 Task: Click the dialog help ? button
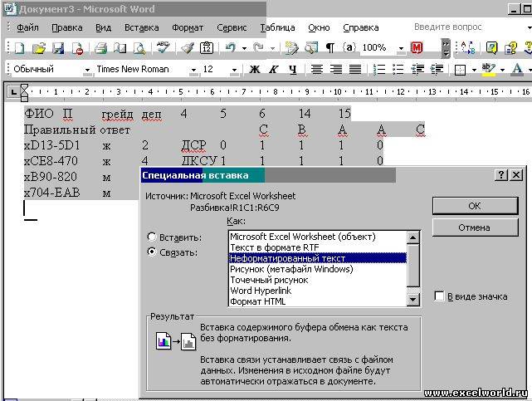click(x=501, y=175)
